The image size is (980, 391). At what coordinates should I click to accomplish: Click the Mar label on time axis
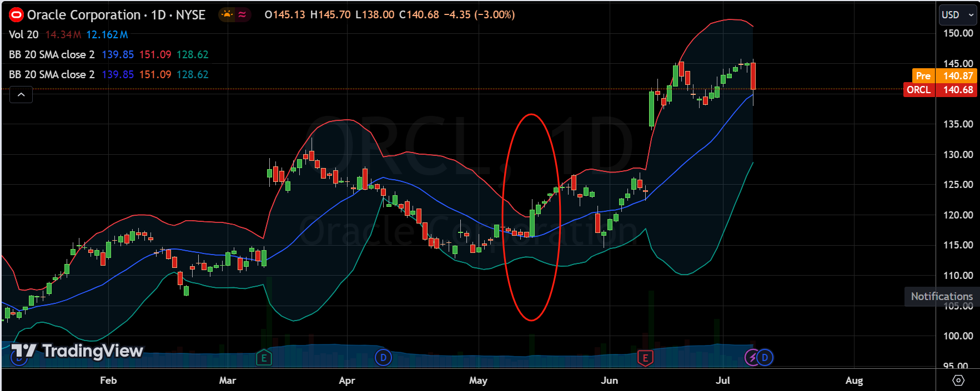[228, 380]
